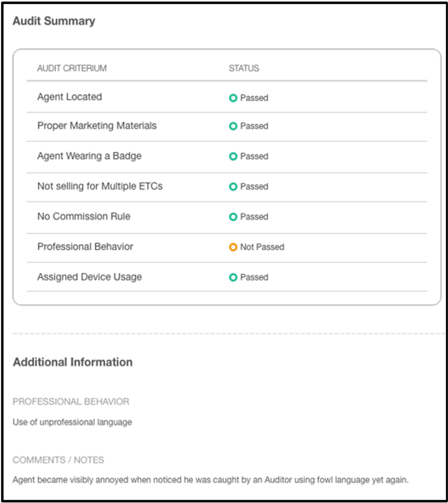448x503 pixels.
Task: Select Not selling for Multiple ETCs row
Action: point(227,187)
